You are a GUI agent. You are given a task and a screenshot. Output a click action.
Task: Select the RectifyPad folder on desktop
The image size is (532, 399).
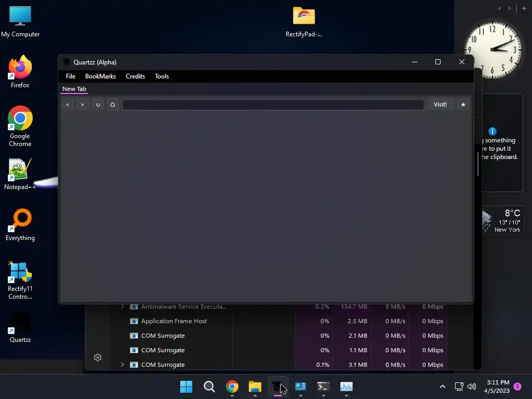pyautogui.click(x=303, y=21)
